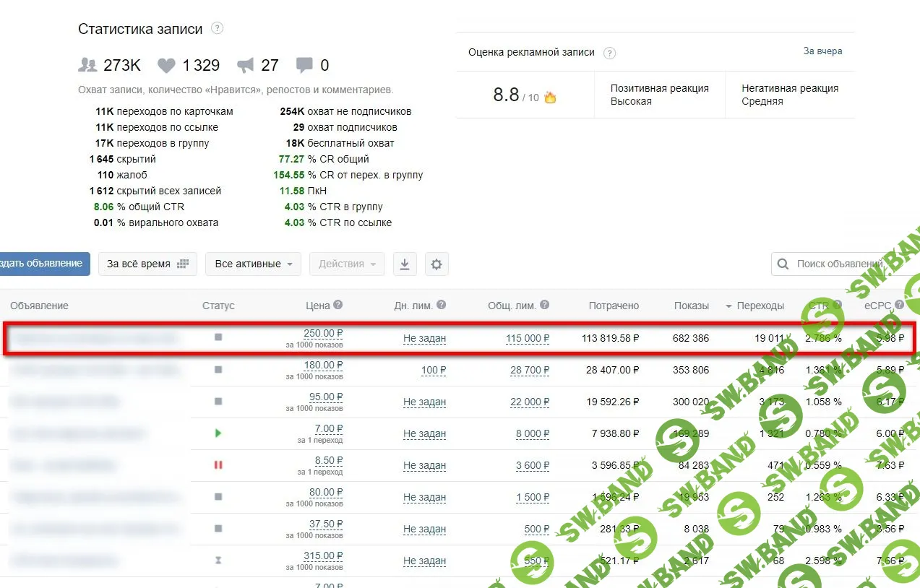The image size is (920, 588).
Task: Click the megaphone reposts icon near 27
Action: (x=246, y=66)
